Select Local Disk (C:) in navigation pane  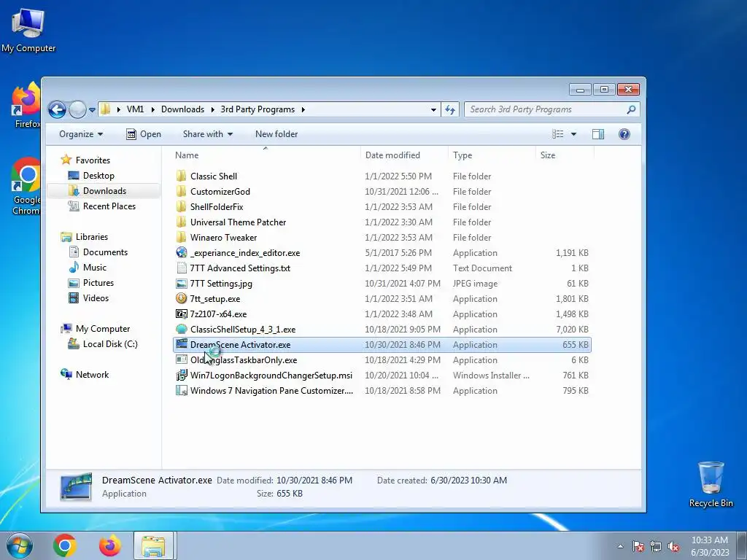tap(110, 344)
